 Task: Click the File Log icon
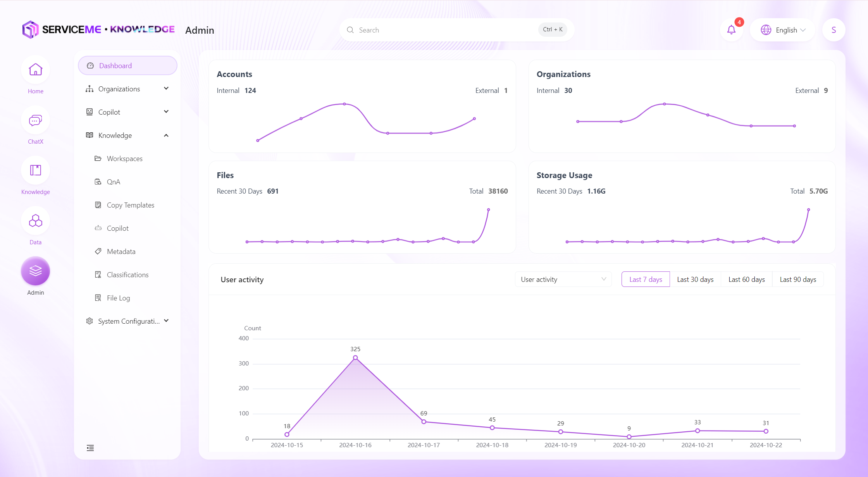98,298
